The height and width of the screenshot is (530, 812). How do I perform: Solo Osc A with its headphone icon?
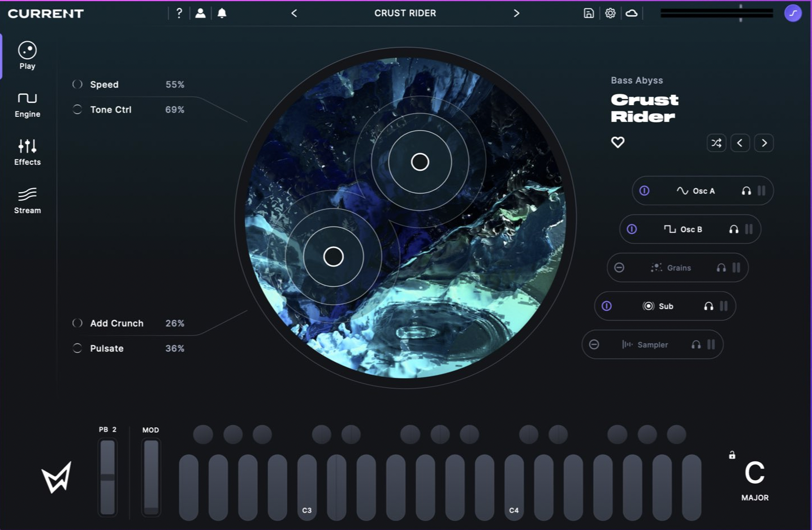click(746, 191)
